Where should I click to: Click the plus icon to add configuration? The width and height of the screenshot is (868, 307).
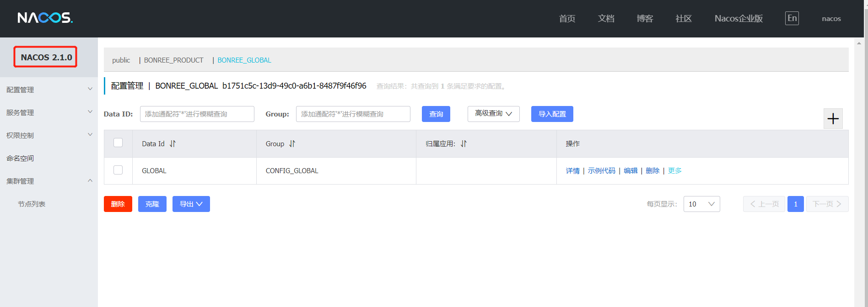pyautogui.click(x=833, y=119)
